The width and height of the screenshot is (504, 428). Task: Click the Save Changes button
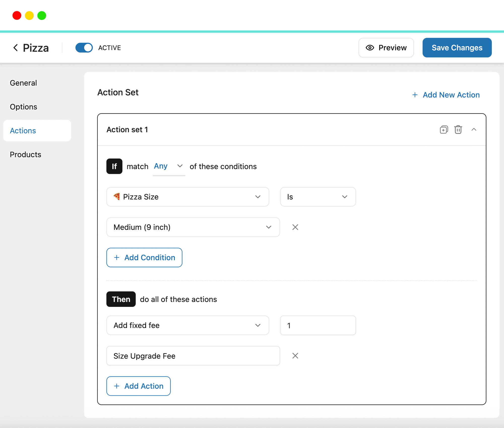[x=457, y=48]
